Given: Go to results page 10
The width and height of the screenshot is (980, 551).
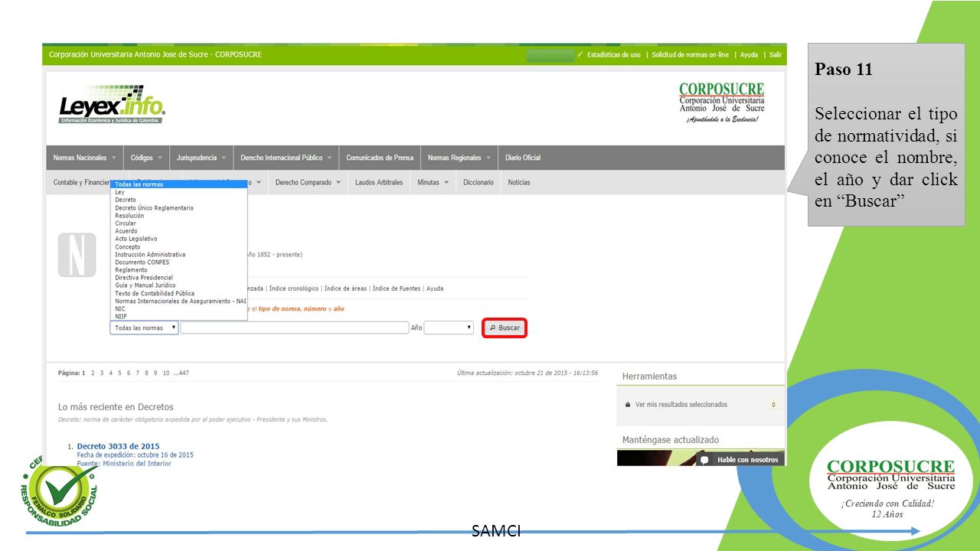Looking at the screenshot, I should pos(166,373).
